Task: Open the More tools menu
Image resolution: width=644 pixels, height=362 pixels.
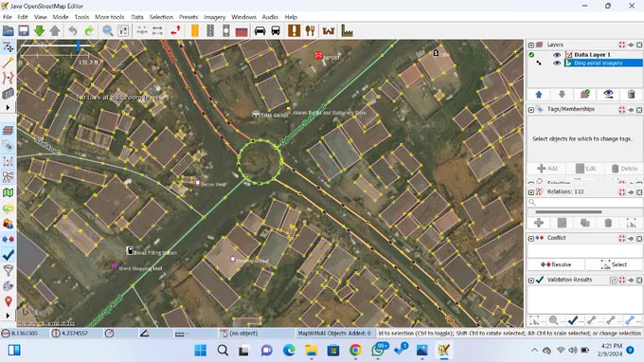Action: pos(109,17)
